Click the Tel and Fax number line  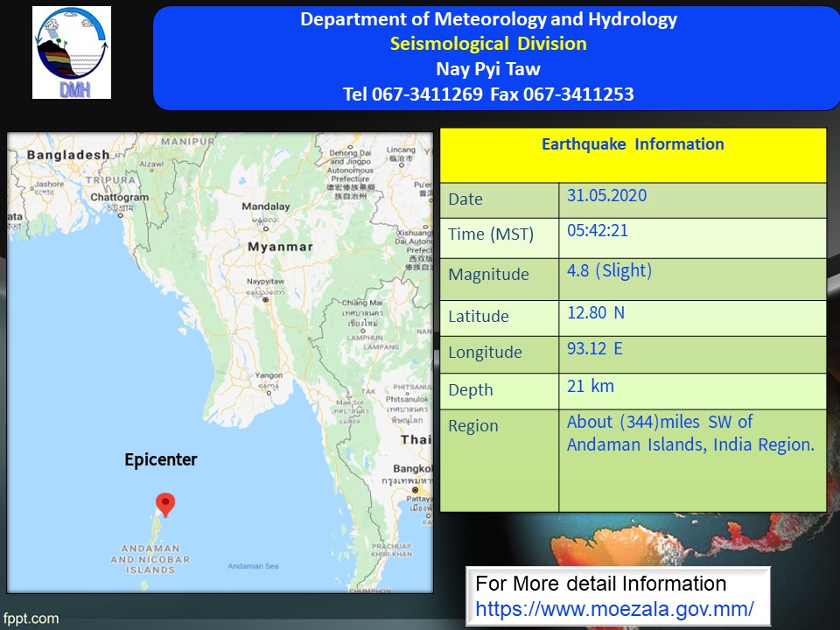coord(488,94)
